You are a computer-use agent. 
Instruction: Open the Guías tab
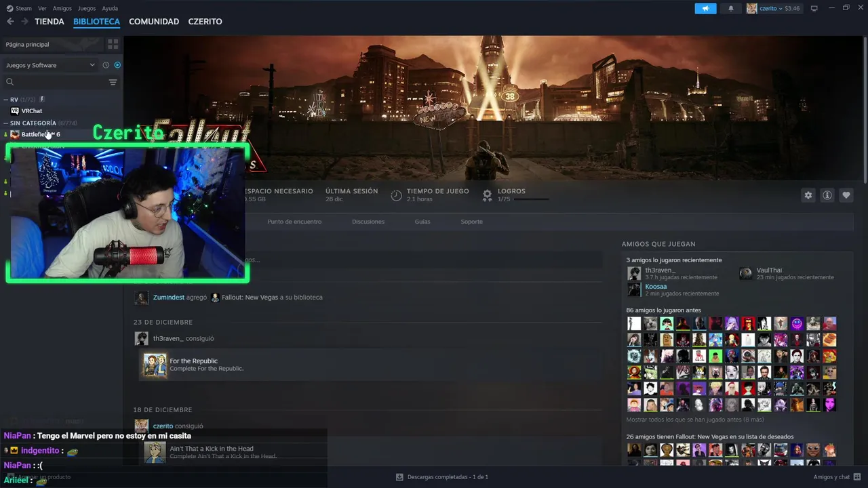pyautogui.click(x=422, y=222)
